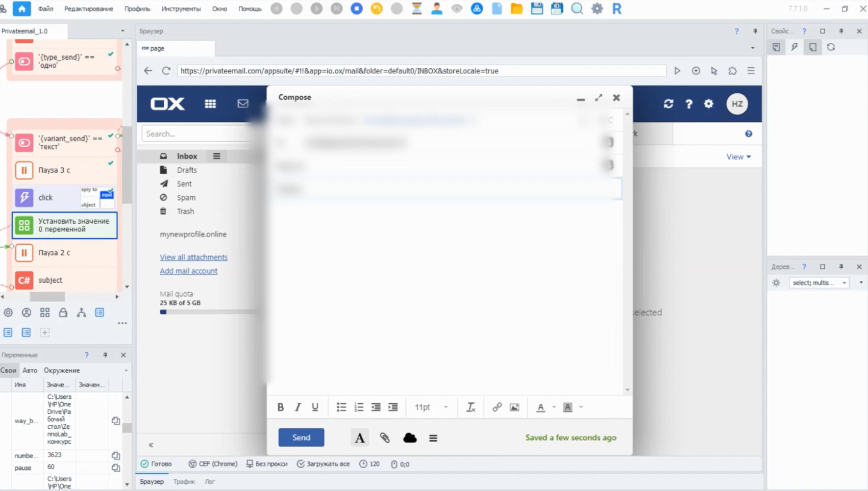
Task: Open the text color dropdown arrow
Action: [554, 407]
